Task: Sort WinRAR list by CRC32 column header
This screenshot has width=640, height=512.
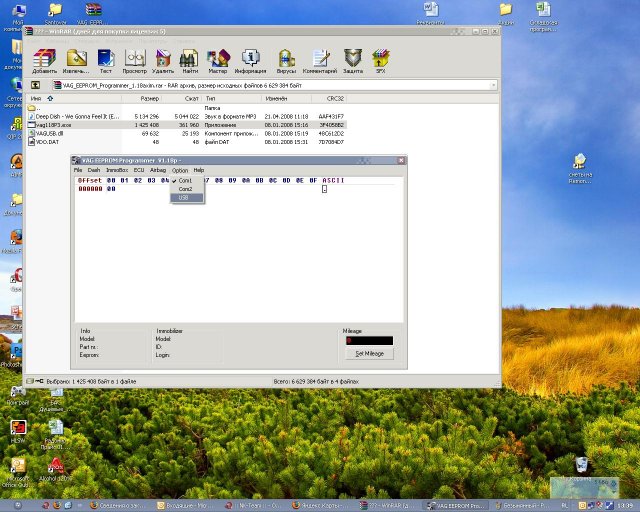Action: [329, 98]
